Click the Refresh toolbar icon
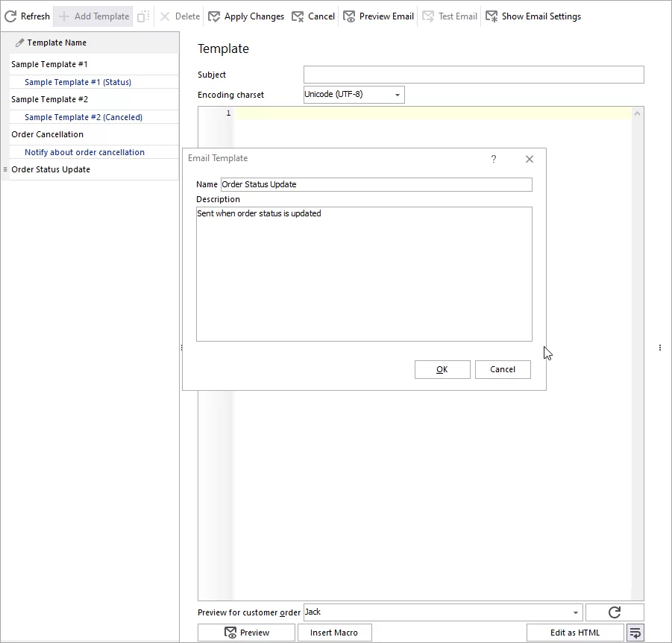672x643 pixels. point(11,16)
